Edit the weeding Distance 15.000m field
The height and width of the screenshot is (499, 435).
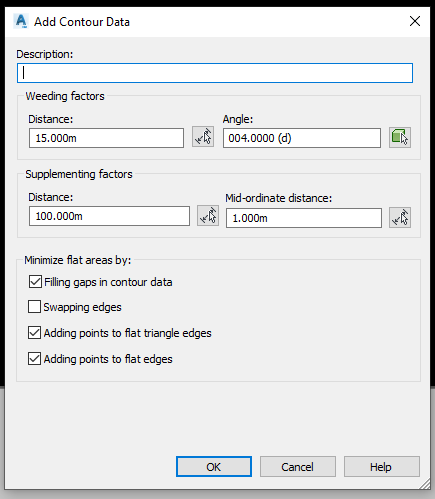pos(106,138)
